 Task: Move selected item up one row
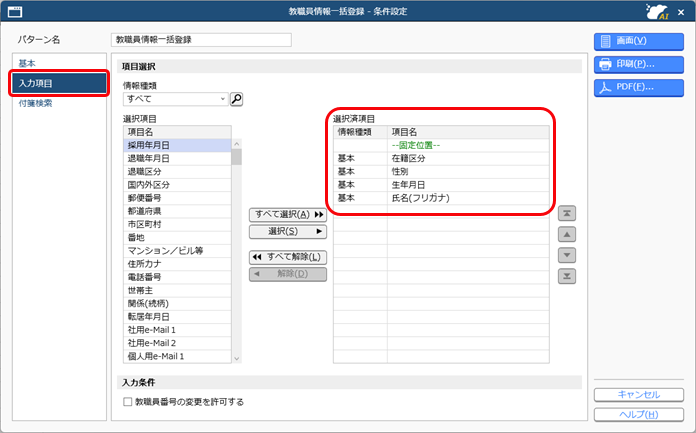(x=567, y=234)
